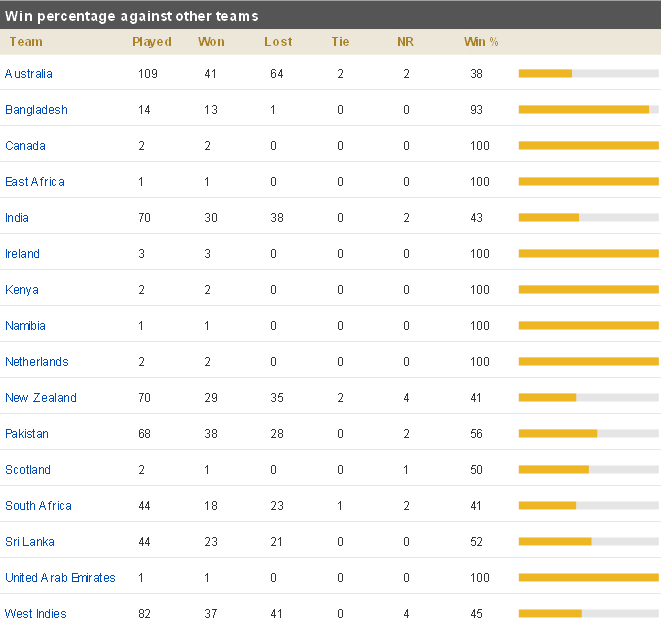Click the Played column header
Viewport: 661px width, 628px height.
pyautogui.click(x=152, y=42)
